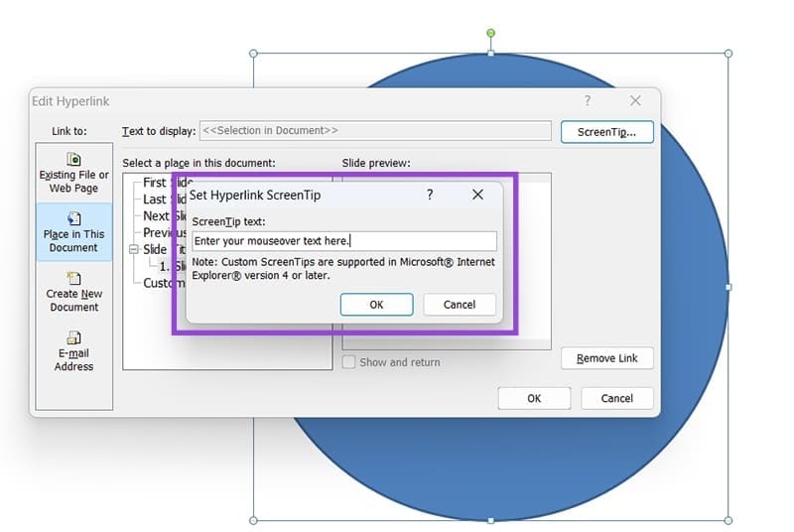The image size is (794, 532).
Task: Close the Set Hyperlink ScreenTip dialog
Action: coord(477,195)
